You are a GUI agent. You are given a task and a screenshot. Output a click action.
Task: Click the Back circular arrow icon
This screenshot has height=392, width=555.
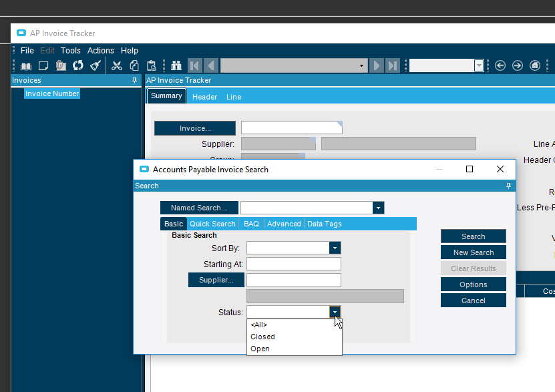(x=500, y=65)
